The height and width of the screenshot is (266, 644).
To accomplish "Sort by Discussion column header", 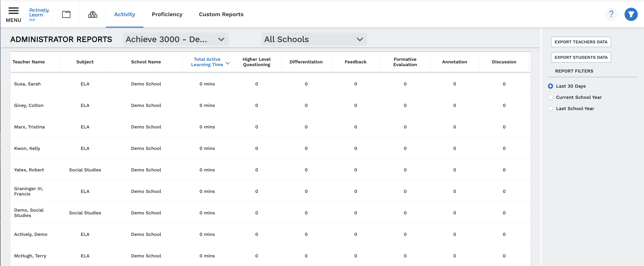I will [504, 62].
